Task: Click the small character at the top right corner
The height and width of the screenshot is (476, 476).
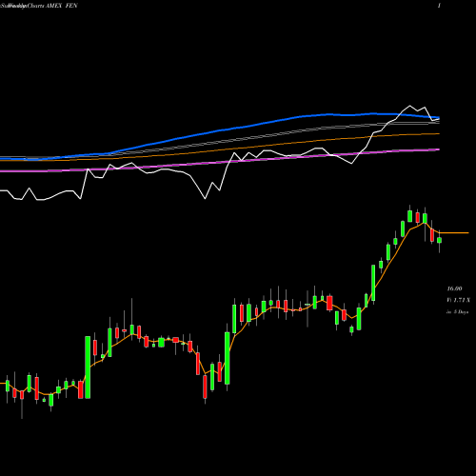Action: pos(439,6)
